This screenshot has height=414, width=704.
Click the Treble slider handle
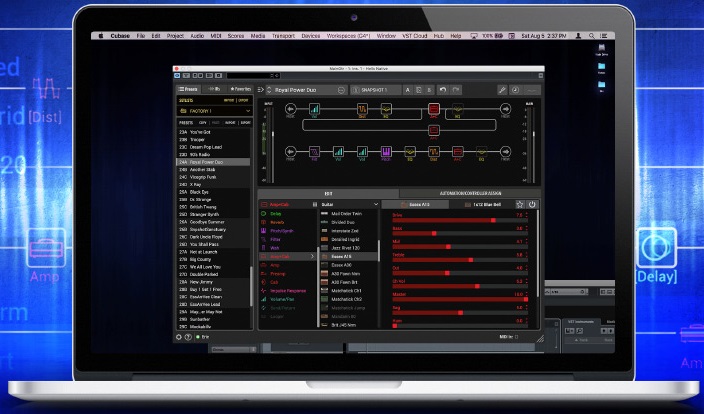coord(471,260)
